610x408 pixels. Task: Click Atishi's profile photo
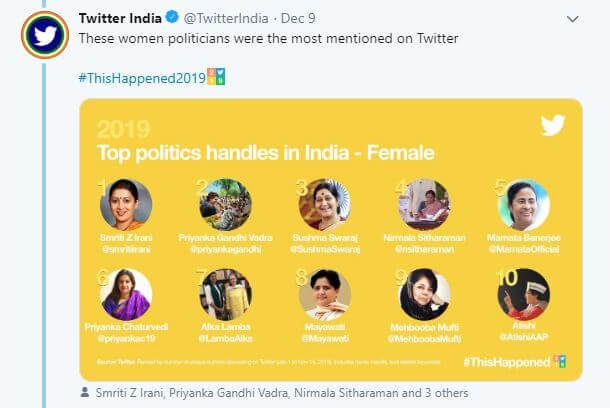pos(523,294)
